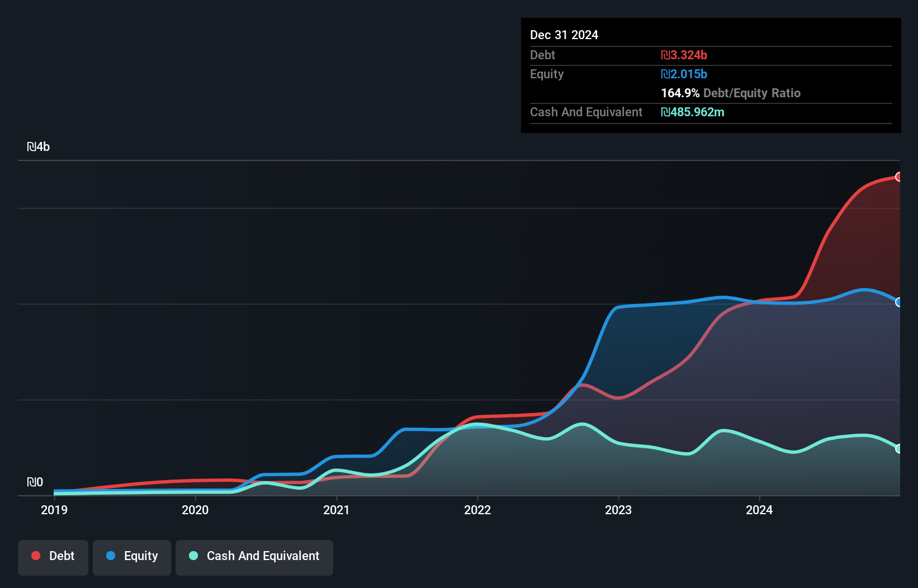The height and width of the screenshot is (588, 918).
Task: Click the ₪0 y-axis label
Action: coord(35,482)
